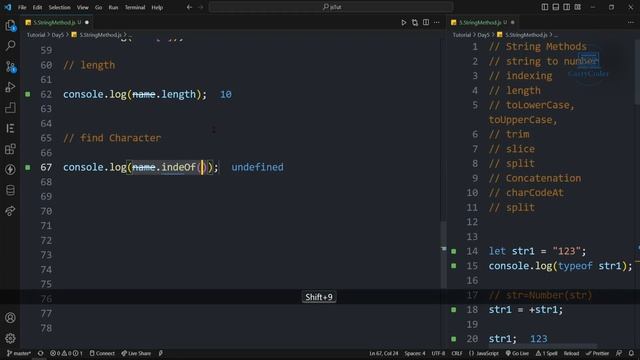Click the right editor vertical scrollbar thumb

click(x=637, y=73)
